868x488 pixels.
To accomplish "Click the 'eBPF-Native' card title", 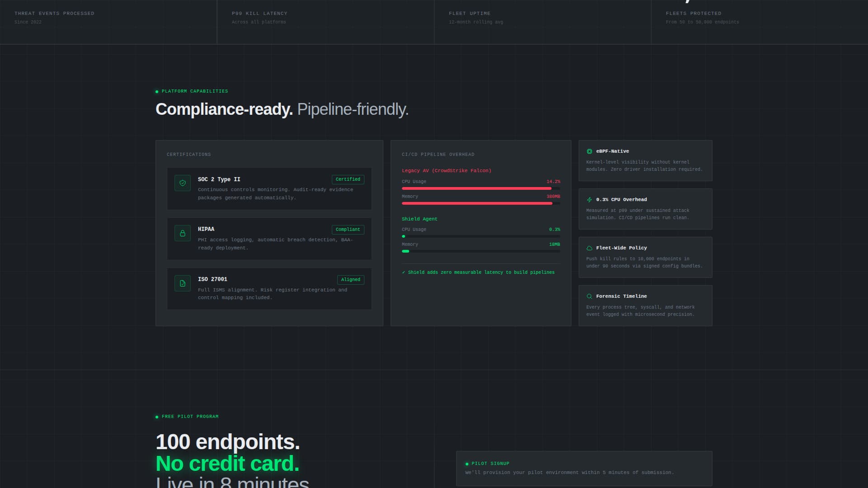I will tap(613, 151).
